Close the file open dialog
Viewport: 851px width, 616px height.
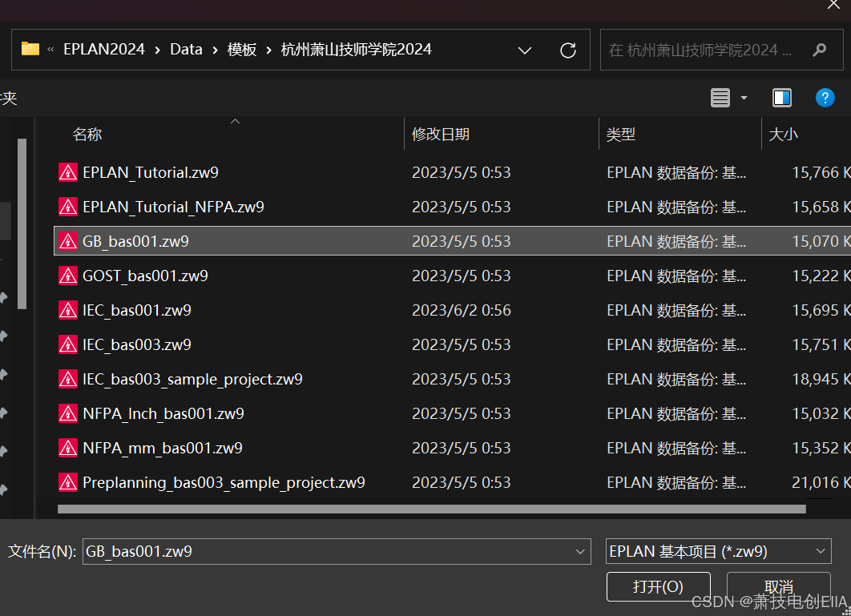[833, 5]
